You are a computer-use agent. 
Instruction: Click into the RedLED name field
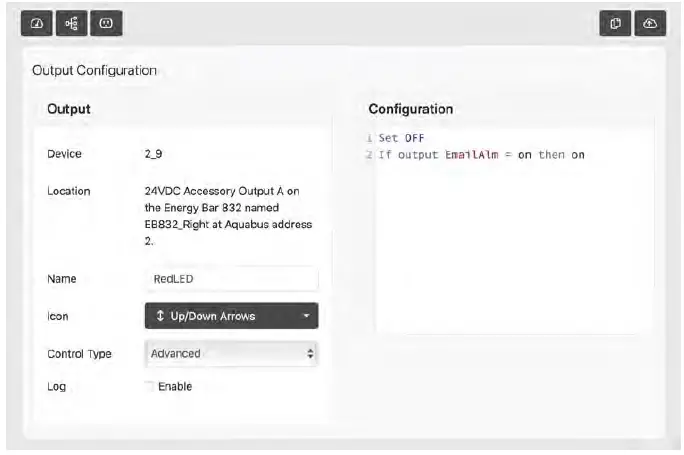(x=231, y=279)
